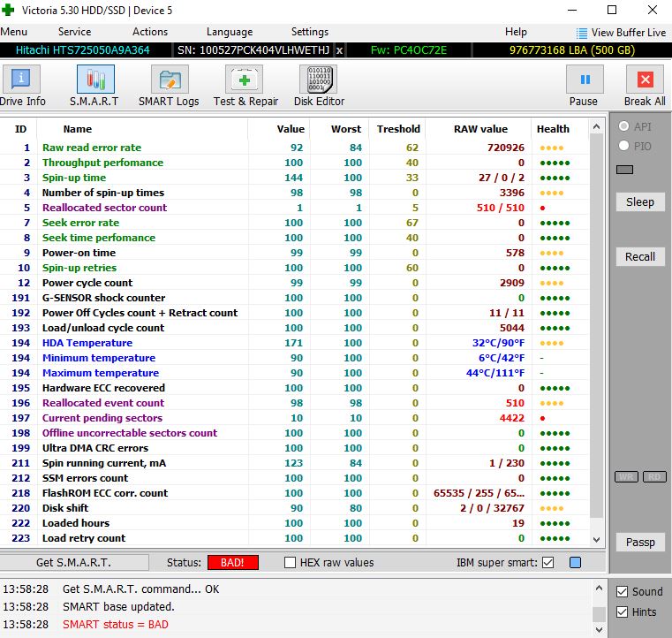Click the Pause toolbar icon
This screenshot has width=672, height=638.
tap(585, 80)
